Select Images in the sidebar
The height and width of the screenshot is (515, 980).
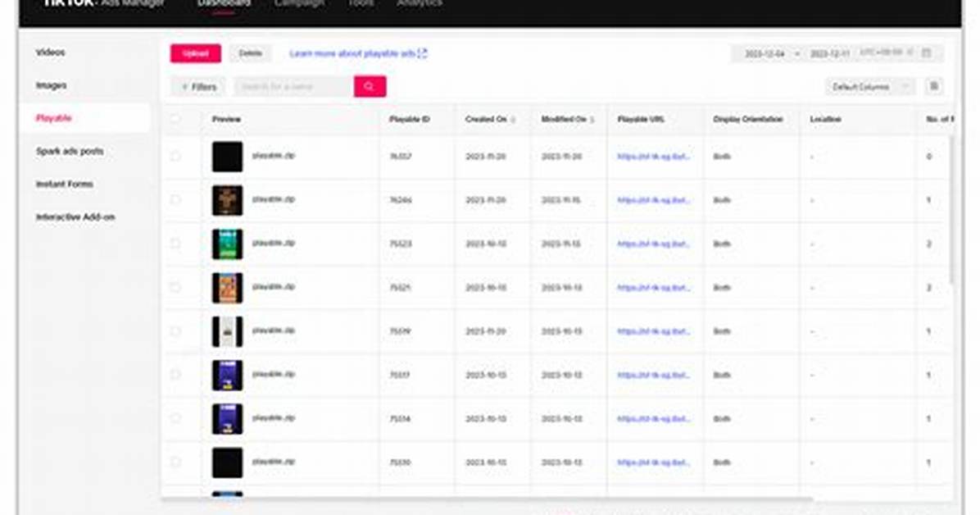[x=52, y=85]
